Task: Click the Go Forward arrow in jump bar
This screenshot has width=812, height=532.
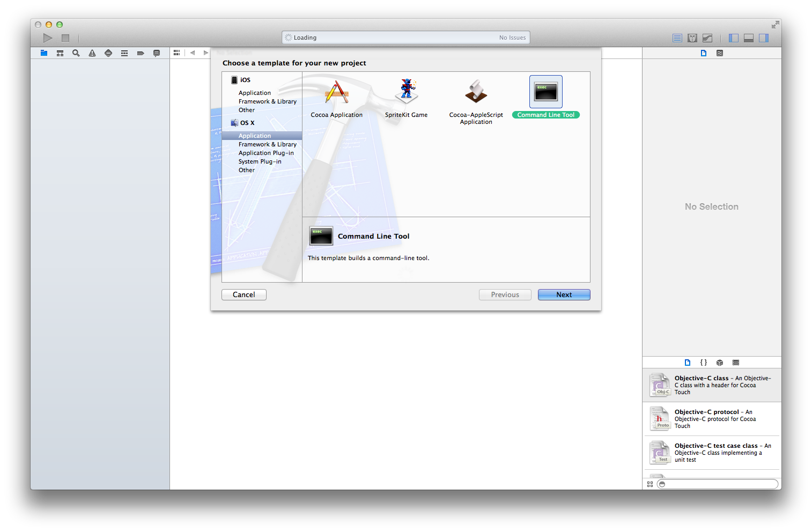Action: point(205,53)
